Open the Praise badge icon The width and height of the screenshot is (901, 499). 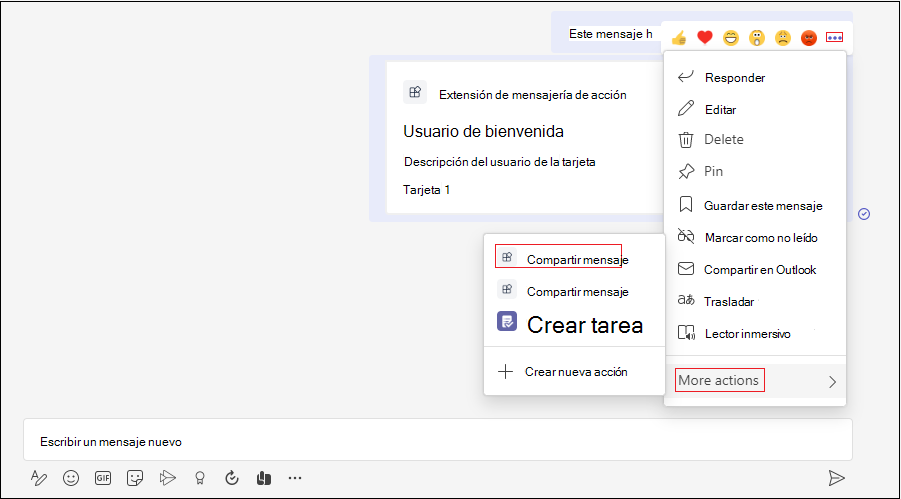tap(199, 478)
